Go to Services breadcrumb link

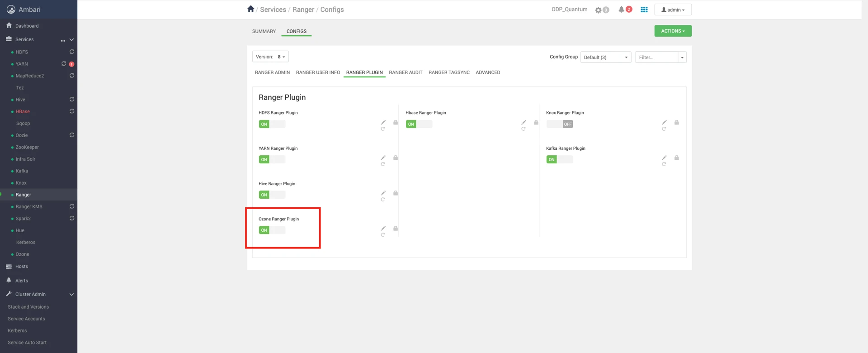tap(273, 10)
